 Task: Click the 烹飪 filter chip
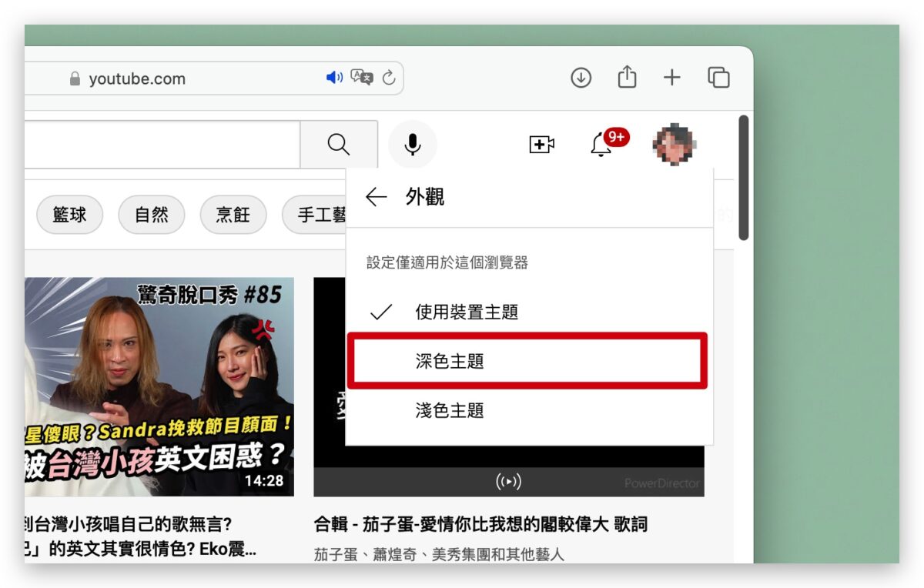click(233, 215)
